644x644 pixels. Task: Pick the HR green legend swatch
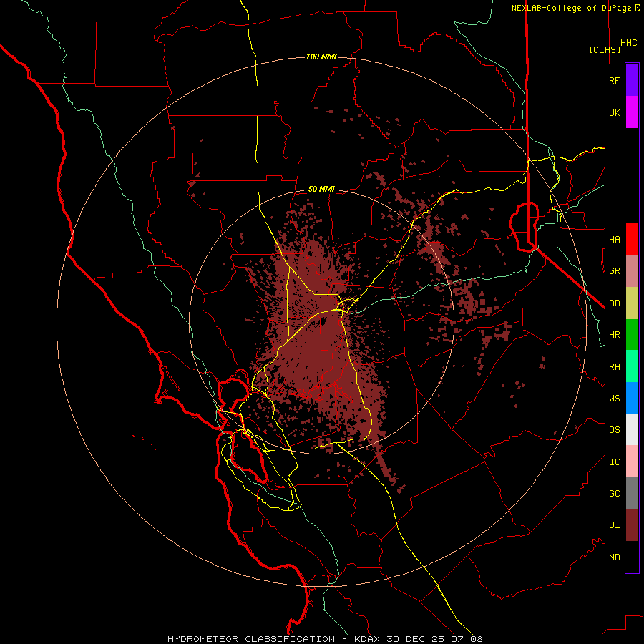(632, 335)
